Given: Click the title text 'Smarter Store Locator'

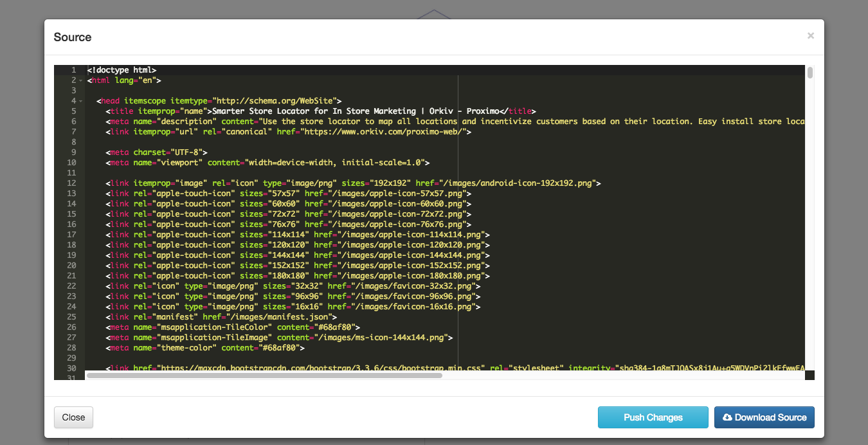Looking at the screenshot, I should tap(260, 111).
